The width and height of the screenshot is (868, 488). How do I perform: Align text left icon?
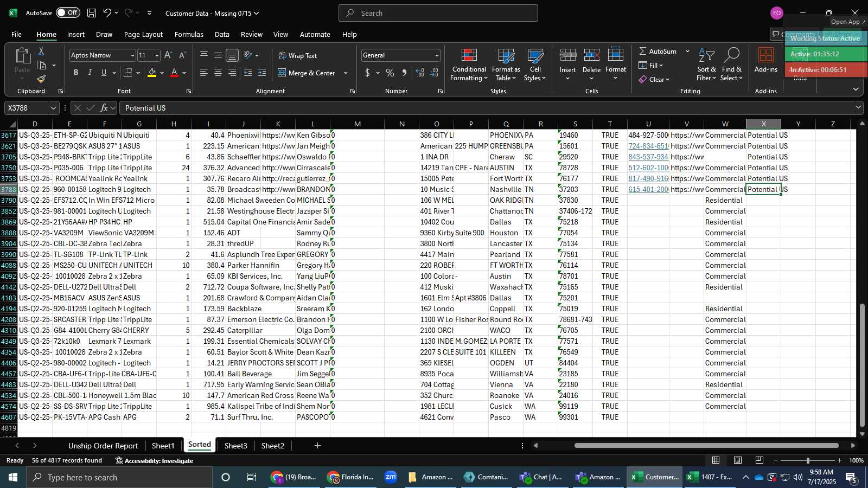(x=204, y=73)
